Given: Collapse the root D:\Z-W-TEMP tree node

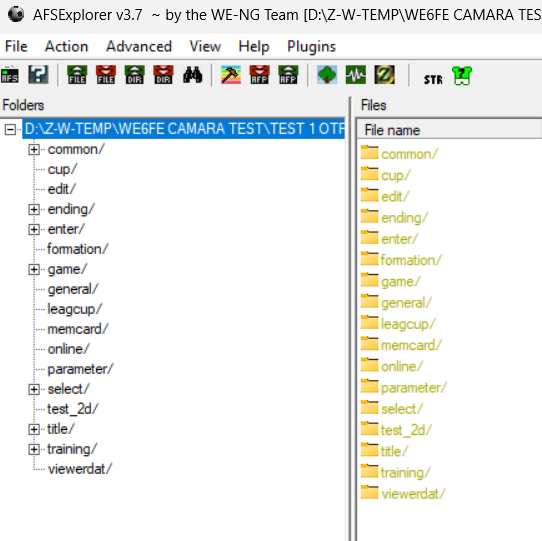Looking at the screenshot, I should coord(10,130).
